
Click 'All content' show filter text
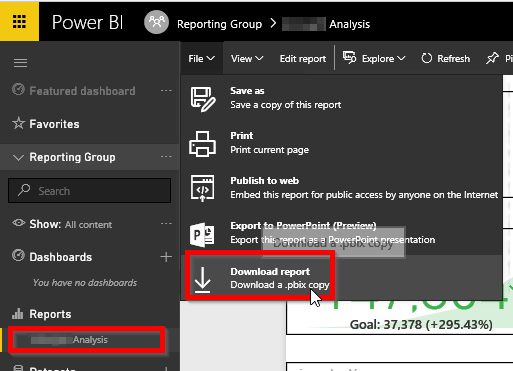[x=88, y=225]
